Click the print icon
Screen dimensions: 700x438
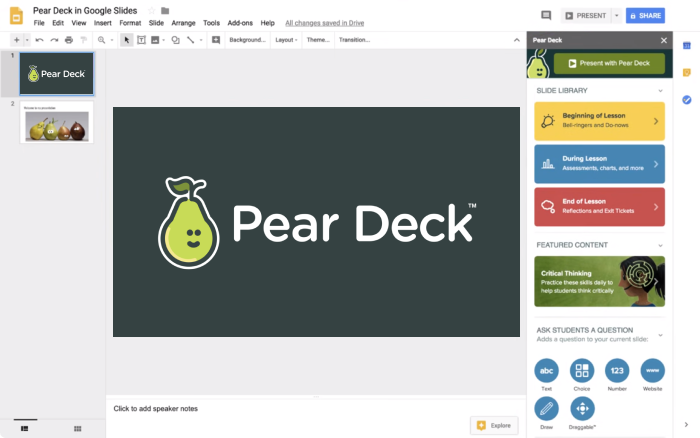point(69,40)
